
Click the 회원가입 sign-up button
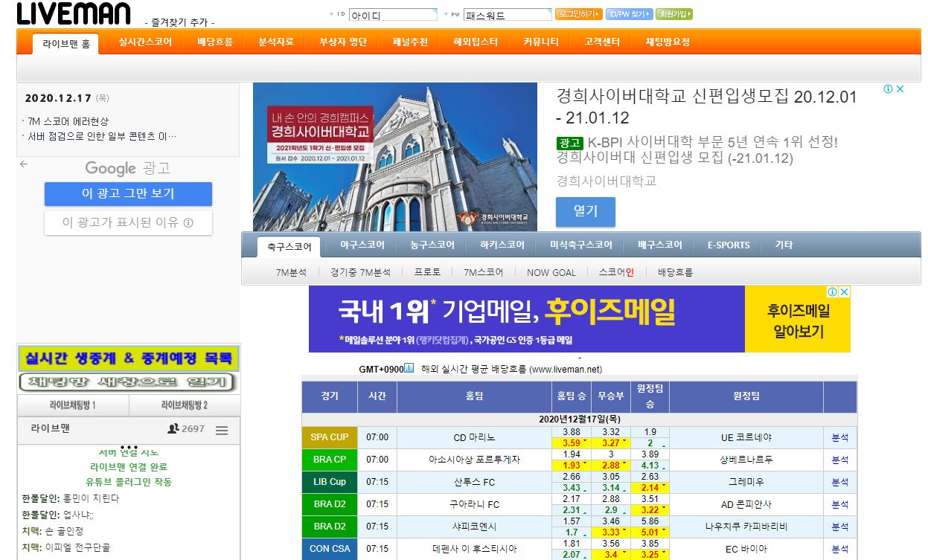coord(674,14)
